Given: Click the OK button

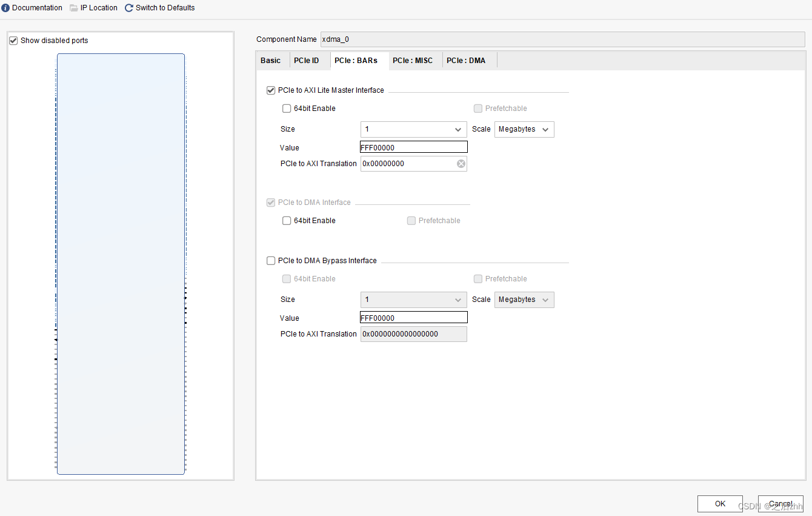Looking at the screenshot, I should click(720, 504).
